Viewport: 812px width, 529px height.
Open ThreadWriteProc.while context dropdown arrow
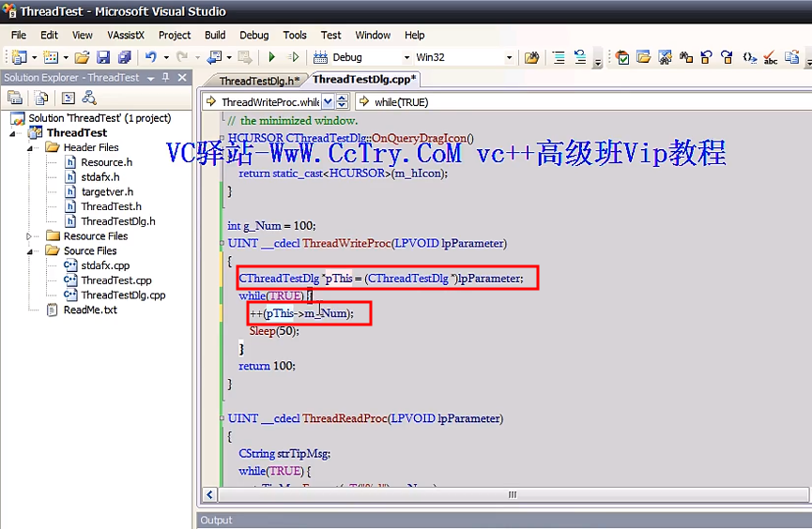[328, 102]
